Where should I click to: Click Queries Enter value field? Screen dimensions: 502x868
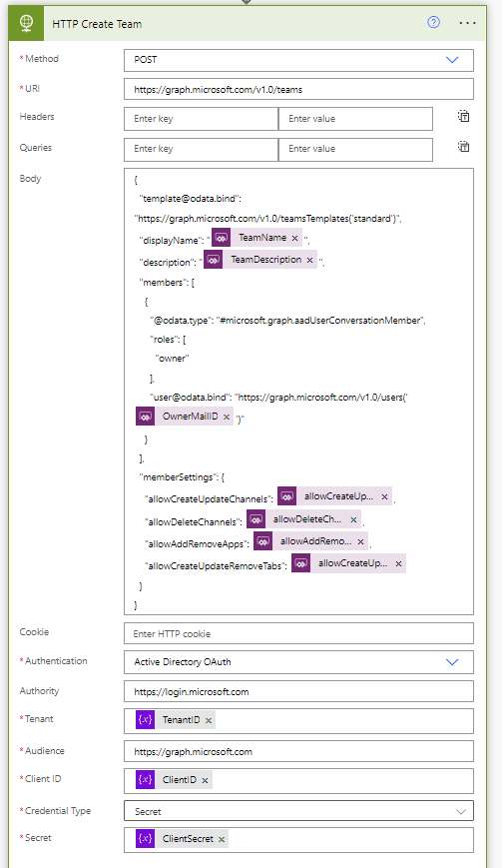click(355, 149)
